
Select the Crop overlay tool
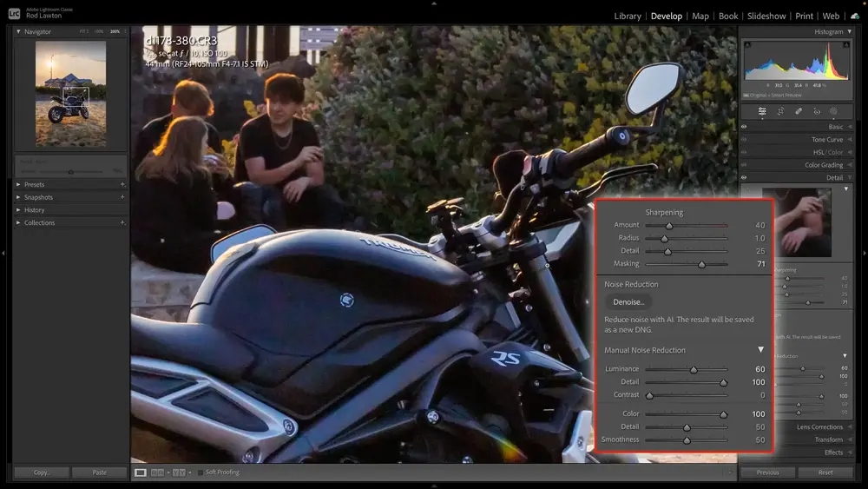(x=780, y=111)
